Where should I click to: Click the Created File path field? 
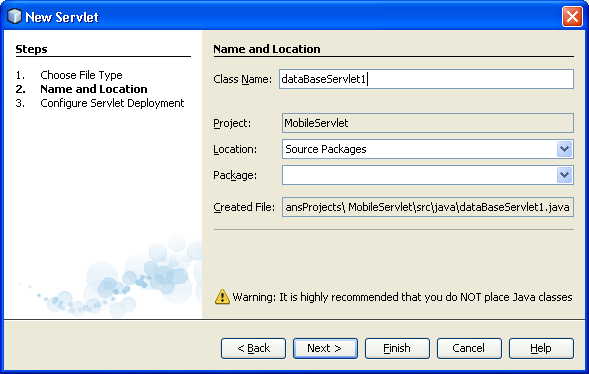point(427,207)
